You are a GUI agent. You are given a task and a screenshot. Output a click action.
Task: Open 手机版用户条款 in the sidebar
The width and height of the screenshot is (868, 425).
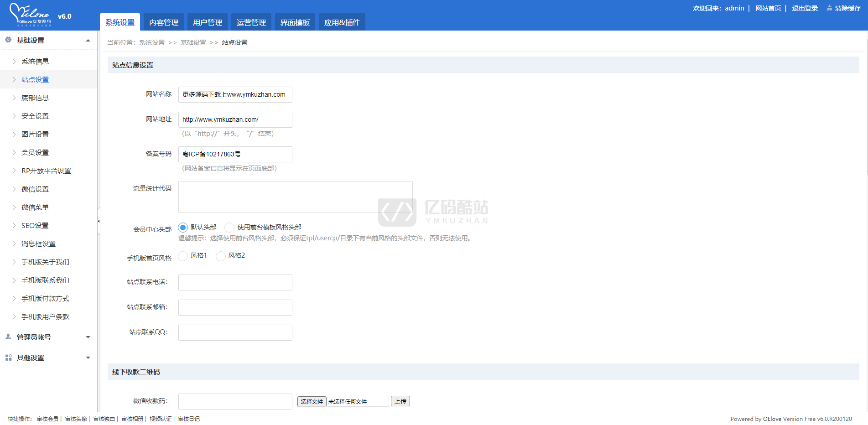46,316
